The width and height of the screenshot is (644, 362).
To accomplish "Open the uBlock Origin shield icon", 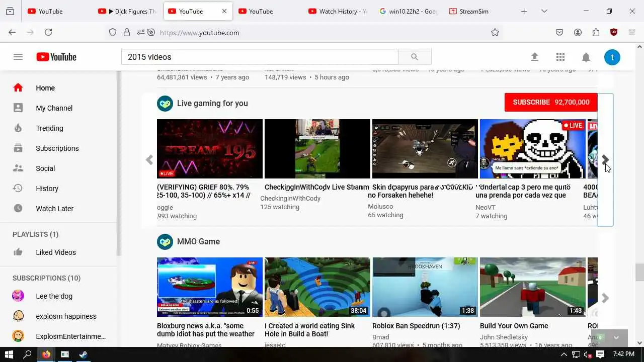I will pos(614,32).
